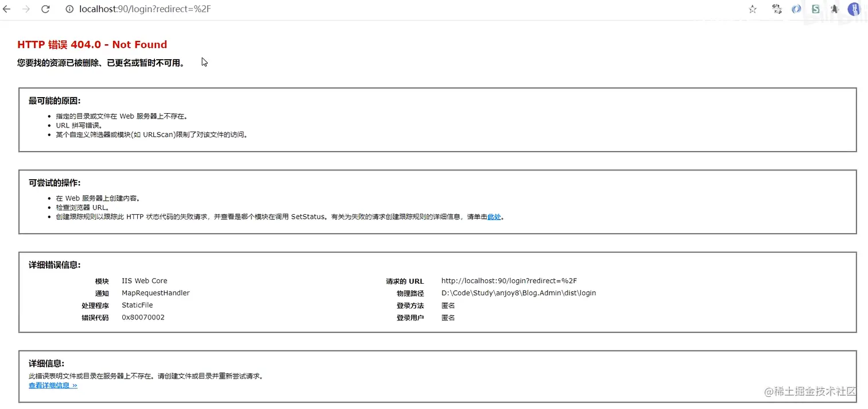Open the blue swirl extension icon
The height and width of the screenshot is (409, 868).
coord(796,9)
